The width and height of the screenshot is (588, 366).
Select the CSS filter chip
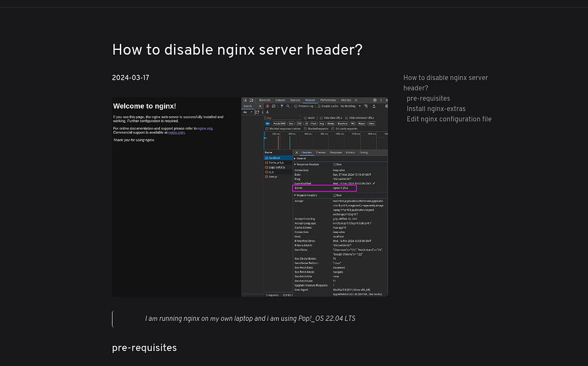[x=299, y=123]
